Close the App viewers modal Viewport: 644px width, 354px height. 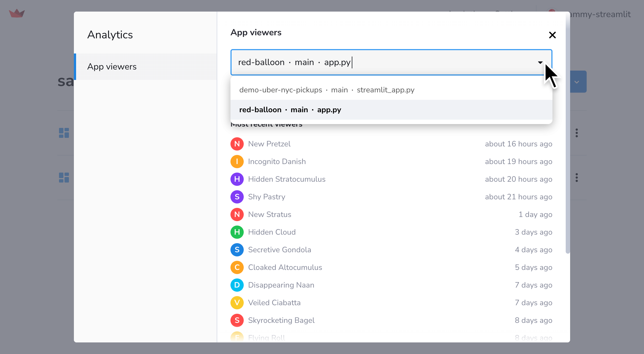coord(552,35)
